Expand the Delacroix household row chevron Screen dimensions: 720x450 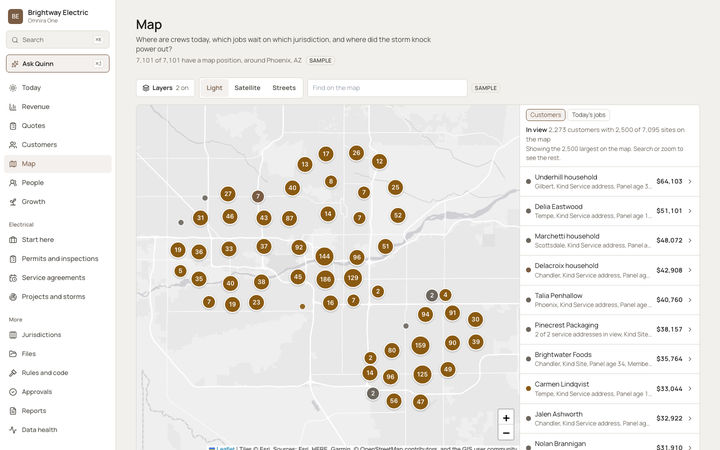pos(690,270)
